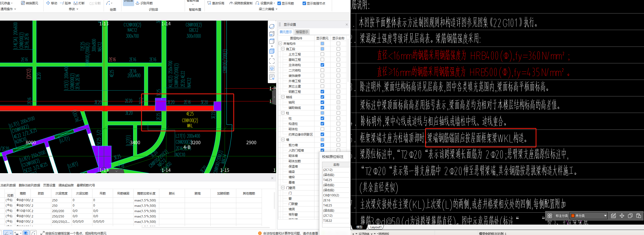Close the 显示设置 panel

tap(347, 24)
